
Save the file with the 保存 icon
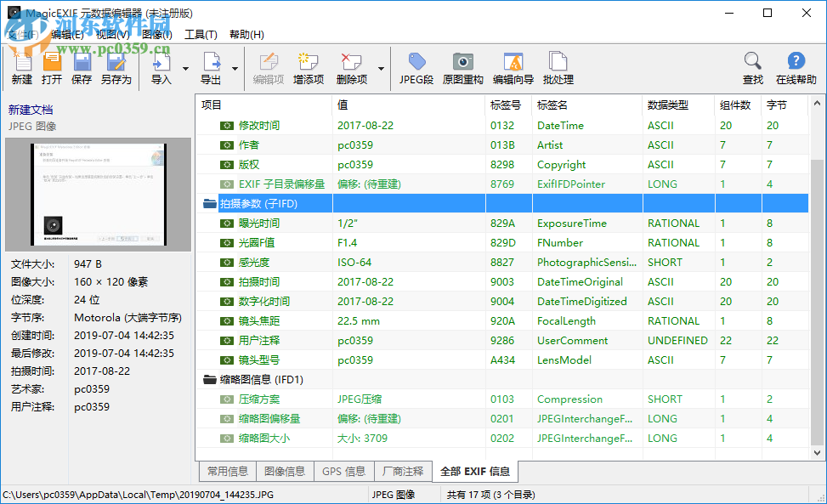pos(81,68)
